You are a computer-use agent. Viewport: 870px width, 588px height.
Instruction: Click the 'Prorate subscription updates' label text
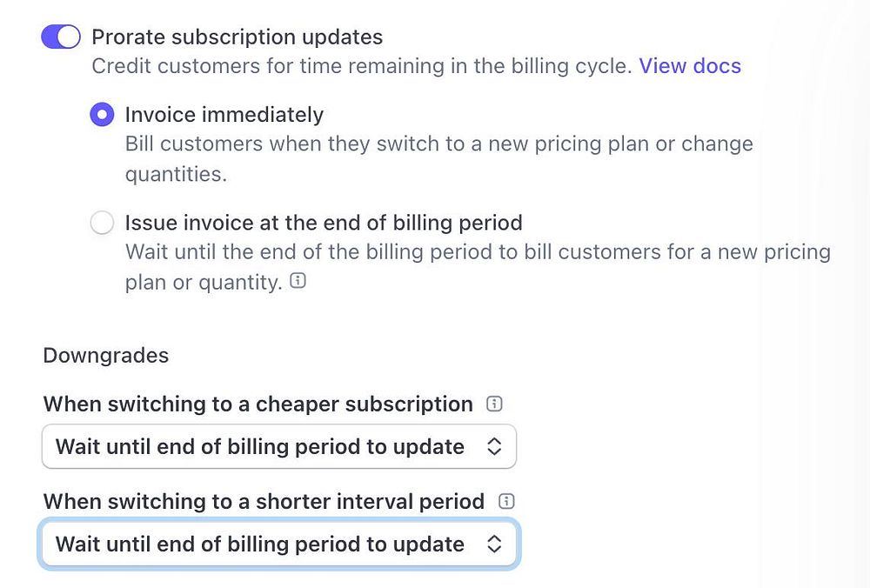[x=237, y=37]
